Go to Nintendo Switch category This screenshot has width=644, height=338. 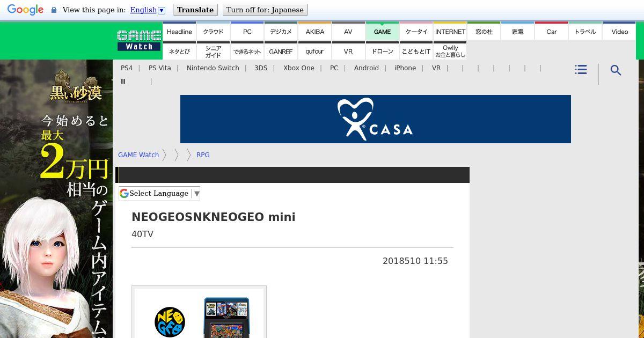point(213,68)
